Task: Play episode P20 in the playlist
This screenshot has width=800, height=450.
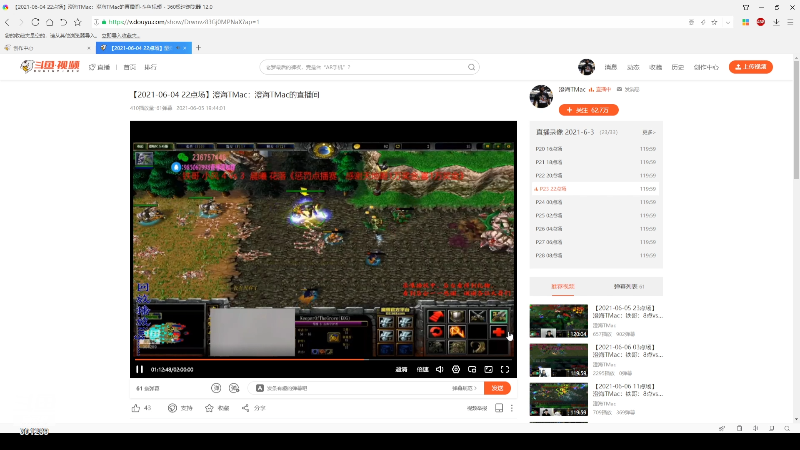Action: 595,149
